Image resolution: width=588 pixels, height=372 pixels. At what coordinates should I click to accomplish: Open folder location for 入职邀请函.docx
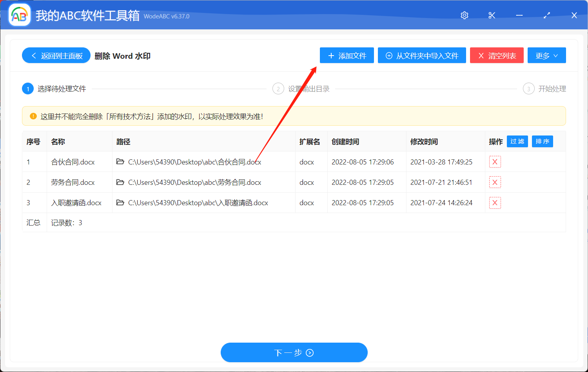[x=120, y=202]
